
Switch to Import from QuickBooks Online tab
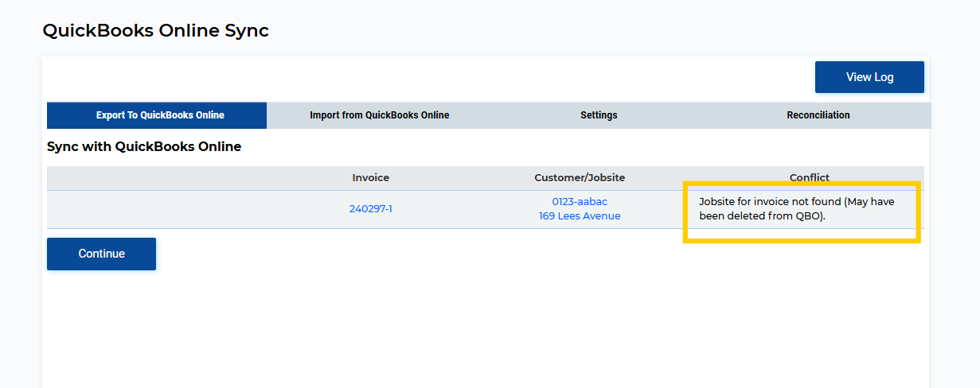[379, 115]
